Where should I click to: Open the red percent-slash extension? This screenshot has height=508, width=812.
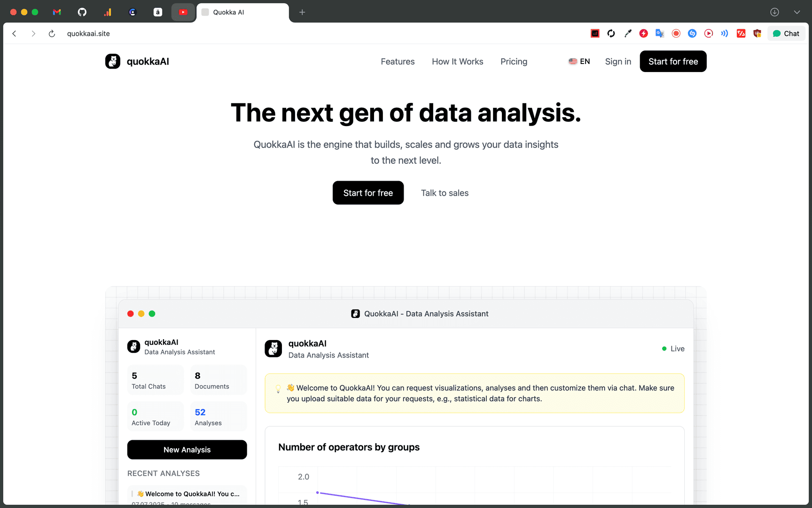741,33
